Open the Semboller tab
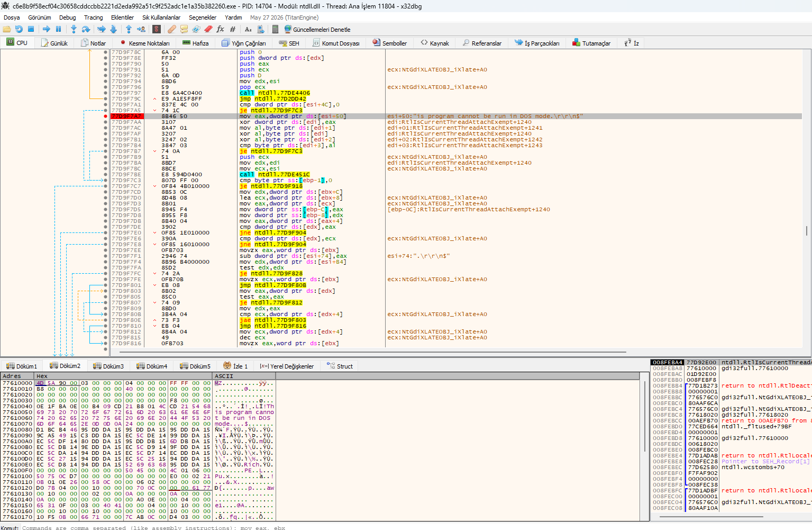Image resolution: width=812 pixels, height=530 pixels. 390,43
